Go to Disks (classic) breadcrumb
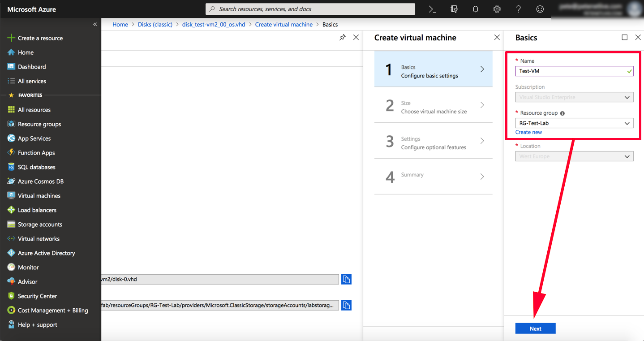The image size is (644, 341). [155, 25]
